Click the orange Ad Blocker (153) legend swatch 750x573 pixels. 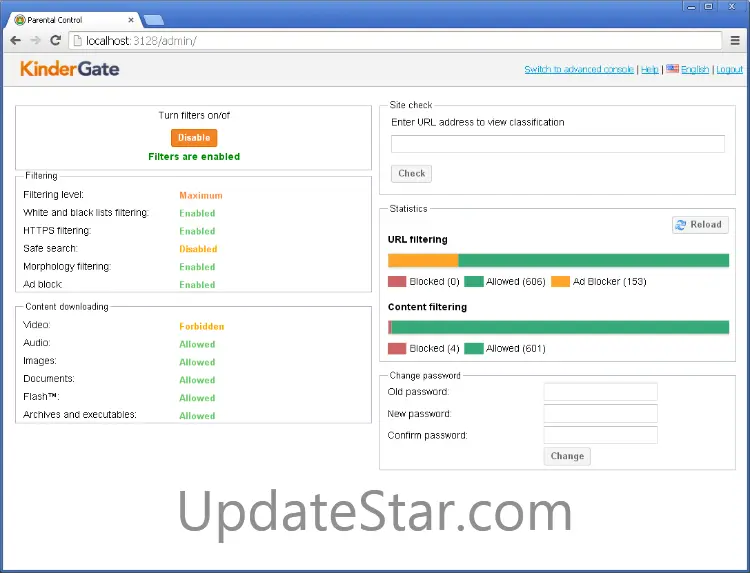561,282
